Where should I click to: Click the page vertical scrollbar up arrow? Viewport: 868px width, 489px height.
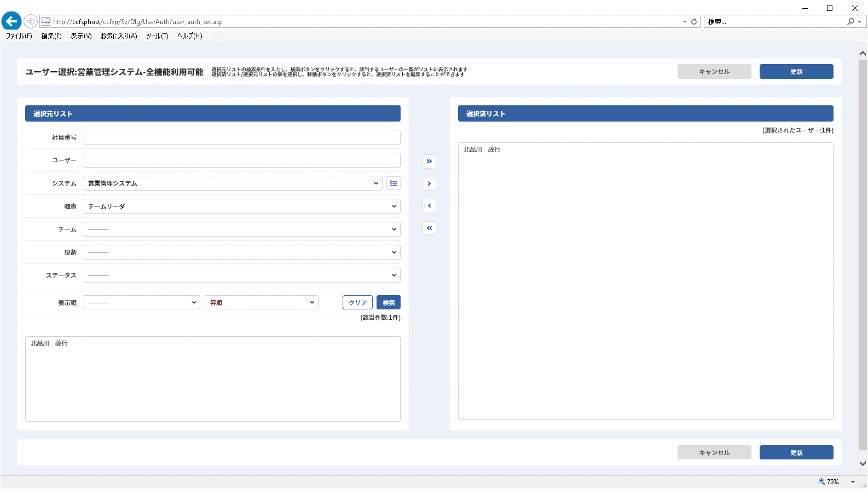(x=863, y=53)
